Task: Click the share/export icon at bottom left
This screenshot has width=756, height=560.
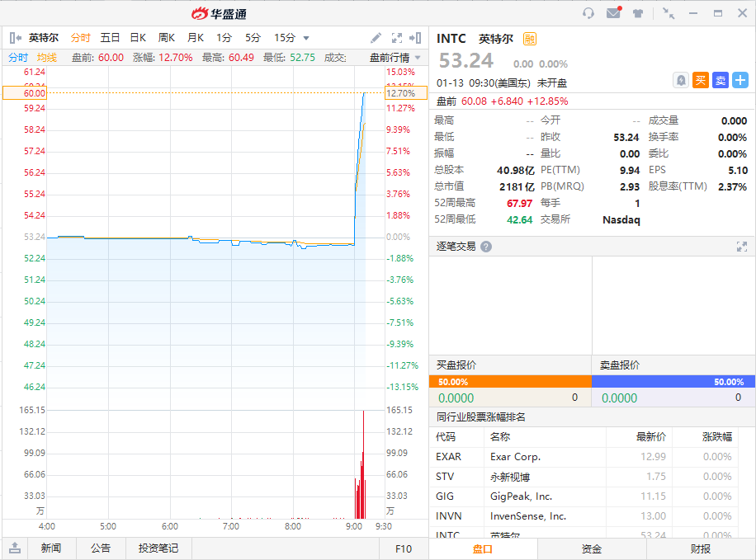Action: pos(15,548)
